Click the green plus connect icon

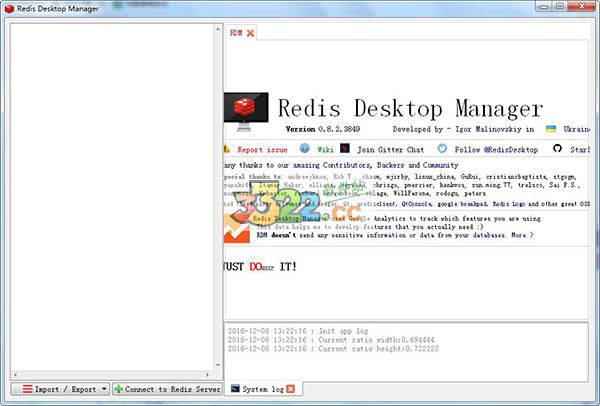click(x=119, y=389)
